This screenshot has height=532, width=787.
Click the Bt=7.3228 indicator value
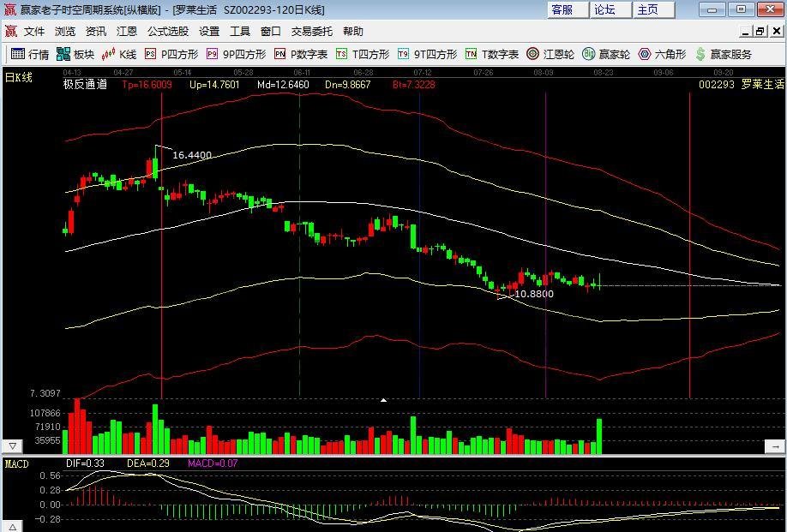(414, 85)
